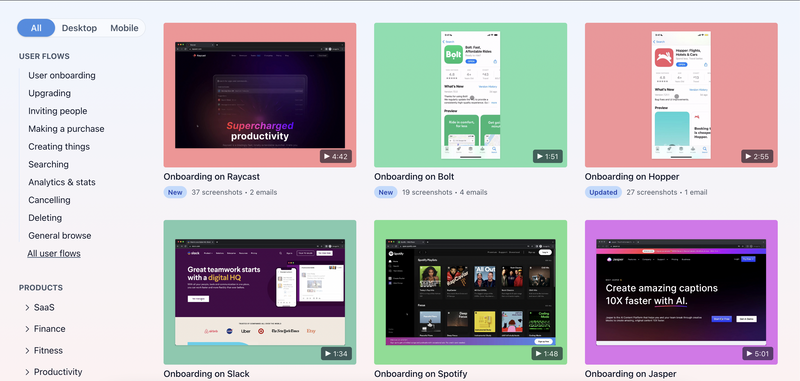The image size is (800, 381).
Task: Open the User onboarding flow
Action: point(62,75)
